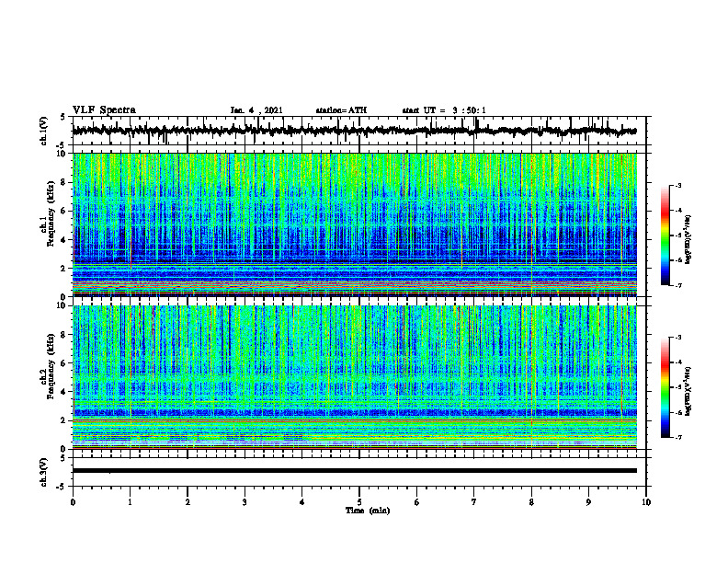728x563 pixels.
Task: Click the VLF Spectra plot title
Action: tap(104, 110)
